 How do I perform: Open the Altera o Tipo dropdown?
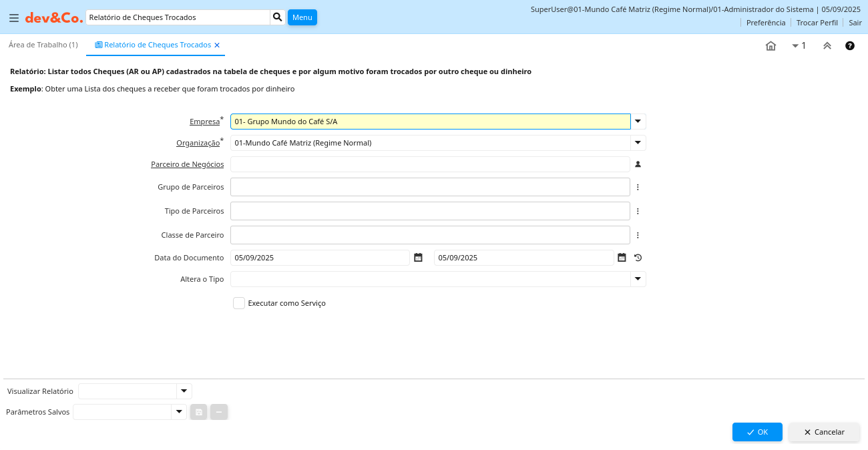pos(638,279)
